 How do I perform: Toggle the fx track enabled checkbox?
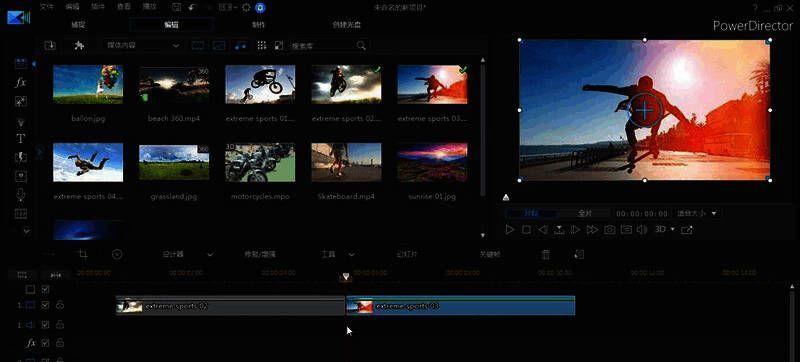[x=45, y=342]
